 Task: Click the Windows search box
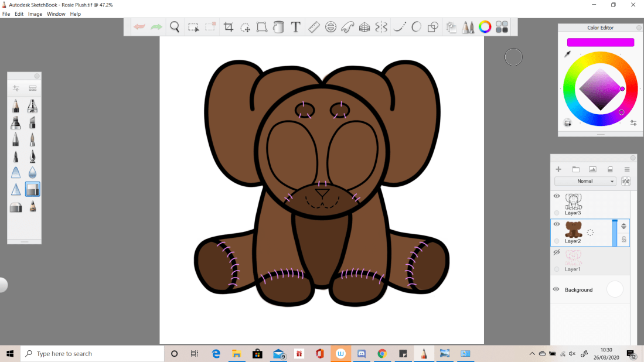94,354
